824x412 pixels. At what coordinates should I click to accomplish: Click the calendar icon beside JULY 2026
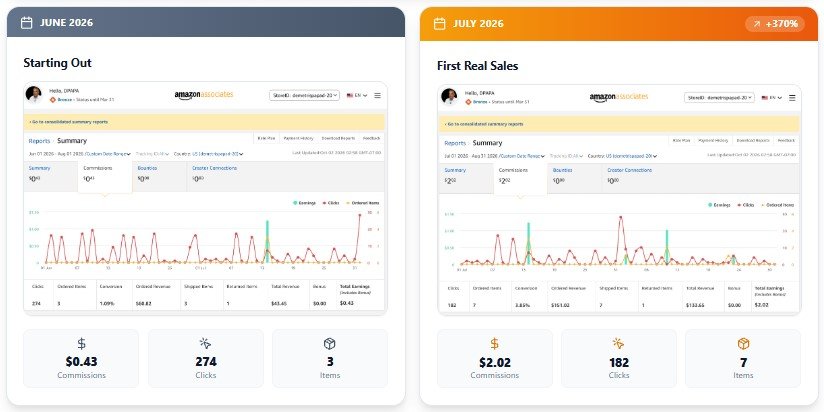coord(439,24)
